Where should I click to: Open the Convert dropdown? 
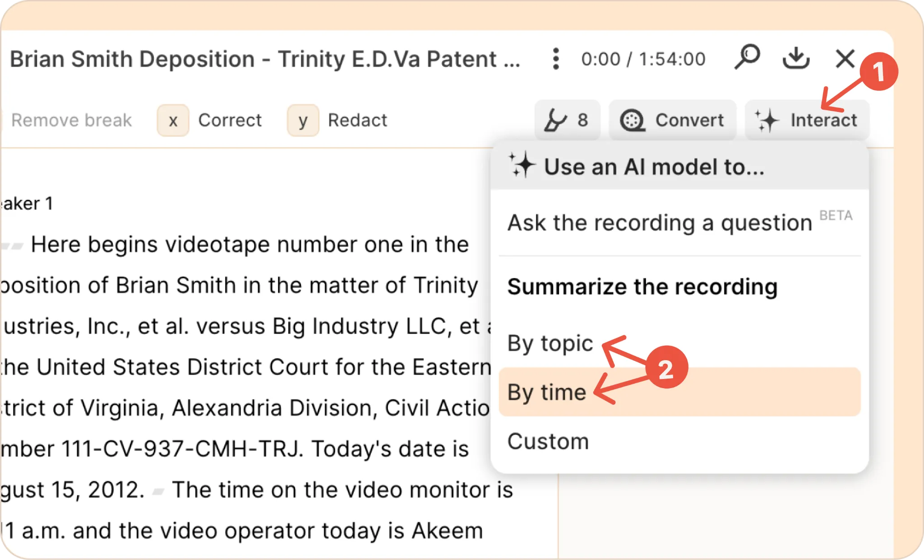672,120
